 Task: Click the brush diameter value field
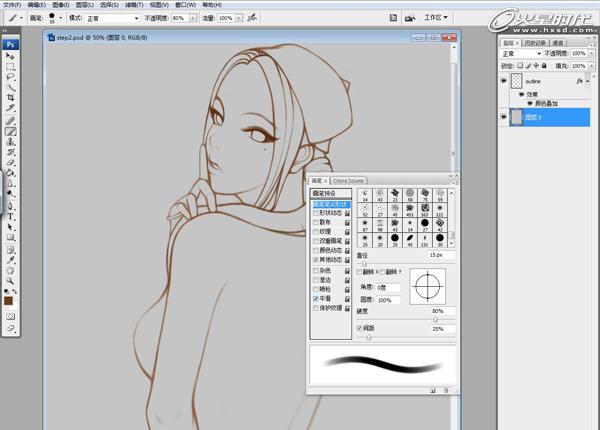[x=442, y=255]
